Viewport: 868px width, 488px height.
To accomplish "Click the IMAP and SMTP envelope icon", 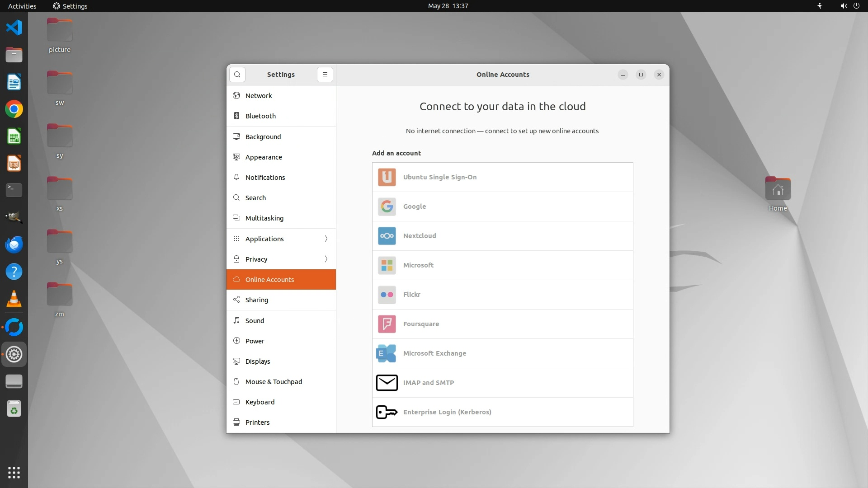I will (x=387, y=383).
